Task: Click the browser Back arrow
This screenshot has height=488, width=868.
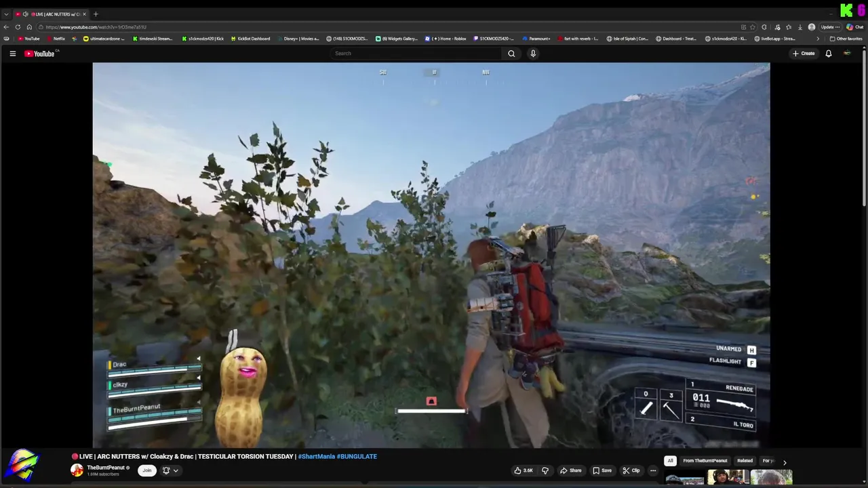Action: pyautogui.click(x=6, y=27)
